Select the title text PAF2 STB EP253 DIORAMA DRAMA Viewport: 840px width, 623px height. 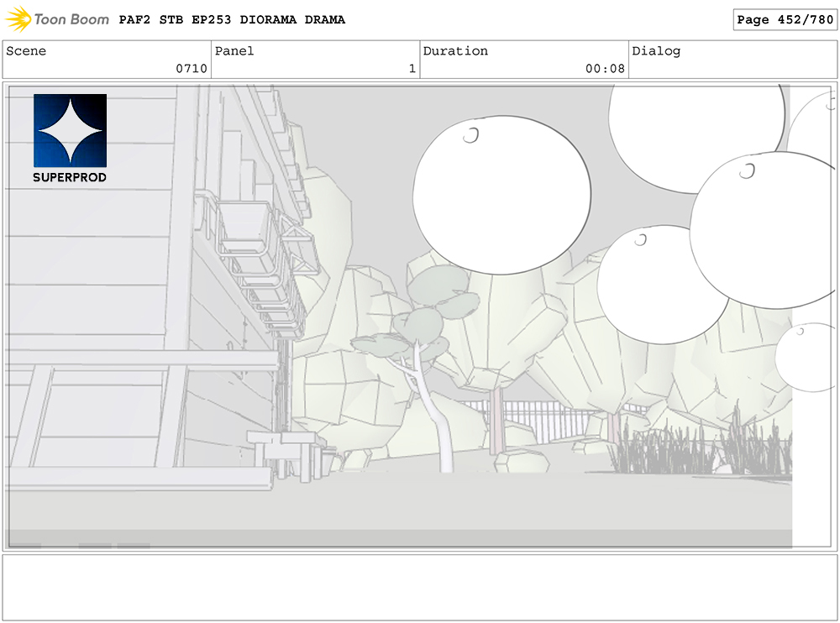(x=232, y=20)
